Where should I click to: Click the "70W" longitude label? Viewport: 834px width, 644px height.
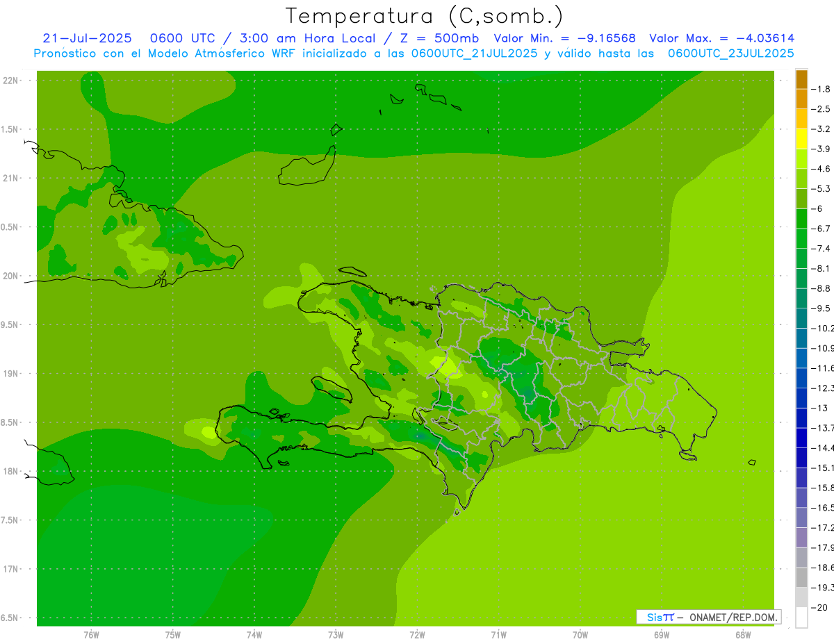tap(580, 635)
